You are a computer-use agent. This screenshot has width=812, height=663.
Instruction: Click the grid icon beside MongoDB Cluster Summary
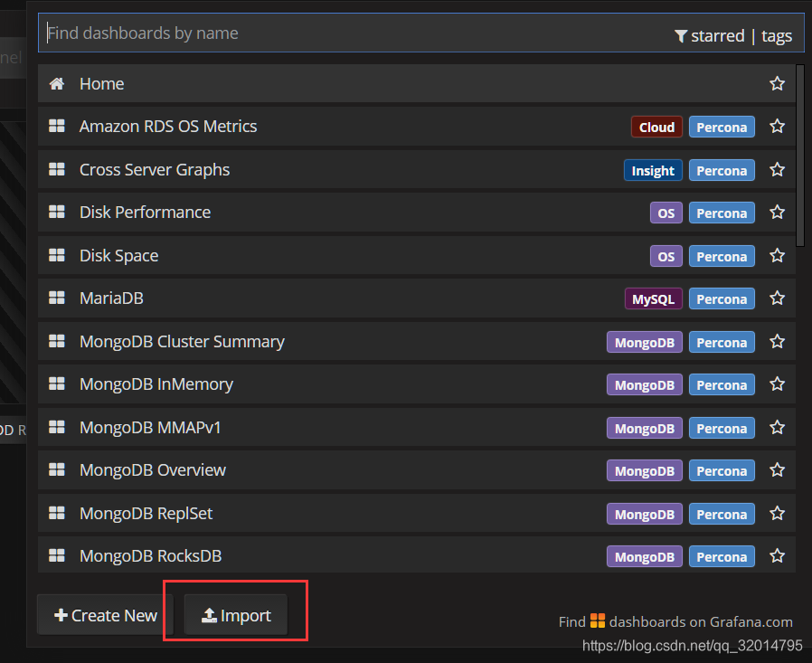(56, 341)
